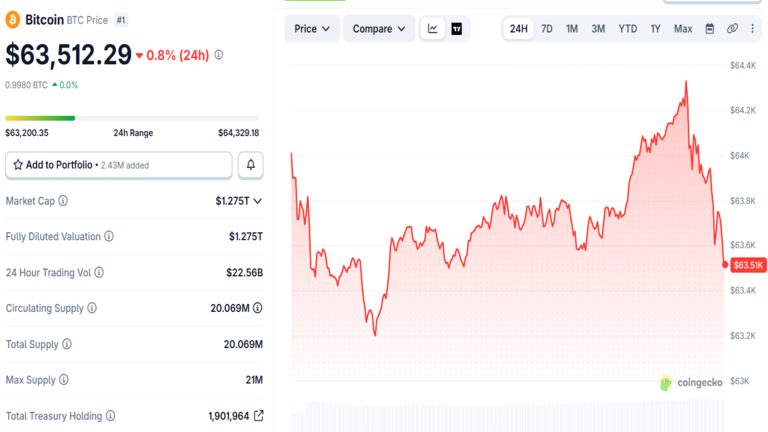Image resolution: width=768 pixels, height=432 pixels.
Task: Select the 1M time range tab
Action: 572,29
